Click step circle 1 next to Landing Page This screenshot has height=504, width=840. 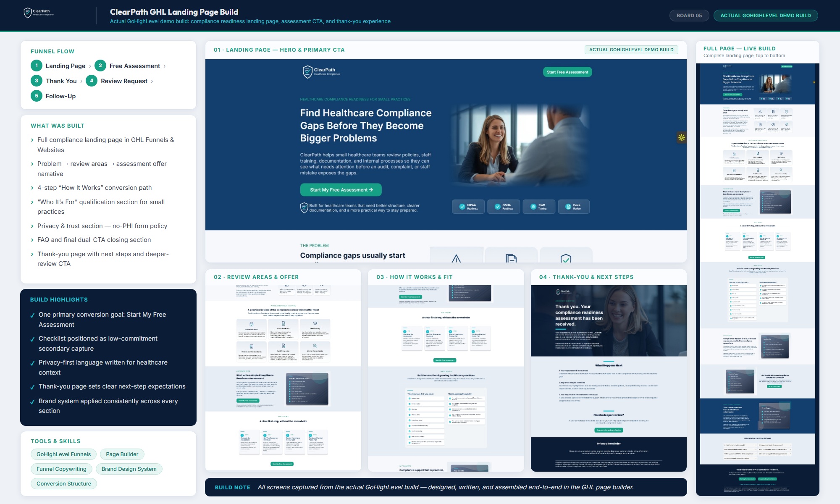pos(37,66)
